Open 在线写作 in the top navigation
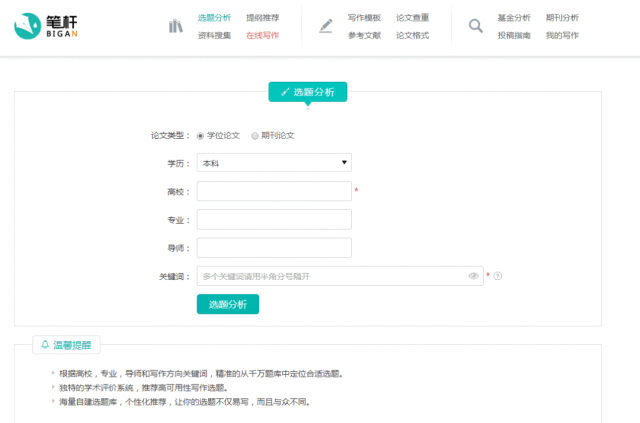The height and width of the screenshot is (423, 640). tap(262, 36)
